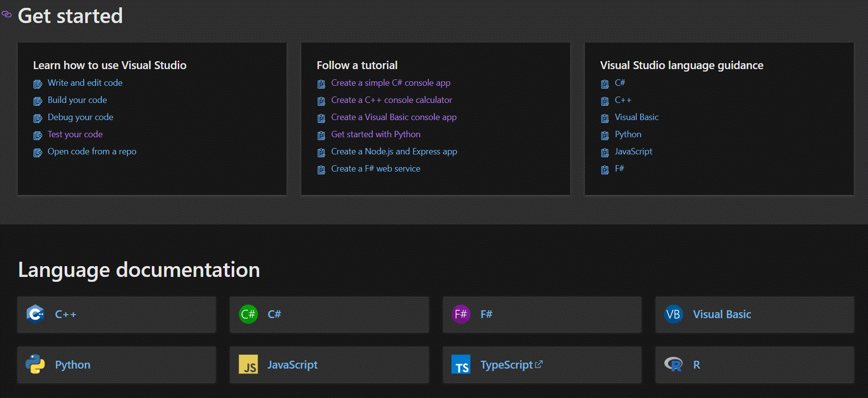Click the icon beside Open code from a repo

point(38,152)
